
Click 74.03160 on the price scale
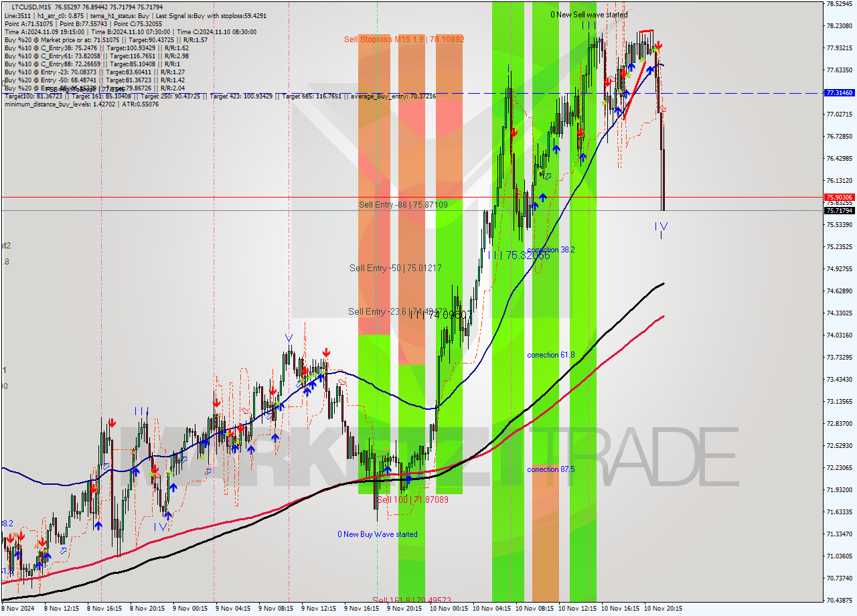840,335
